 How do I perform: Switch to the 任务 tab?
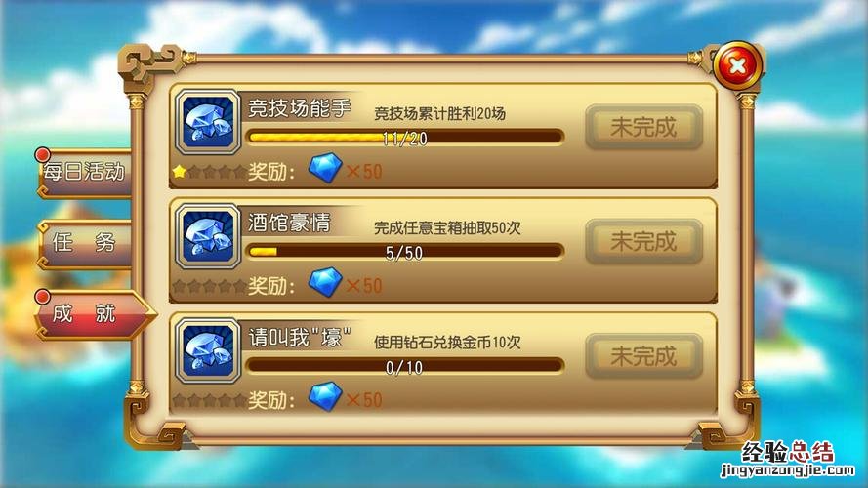(x=85, y=242)
